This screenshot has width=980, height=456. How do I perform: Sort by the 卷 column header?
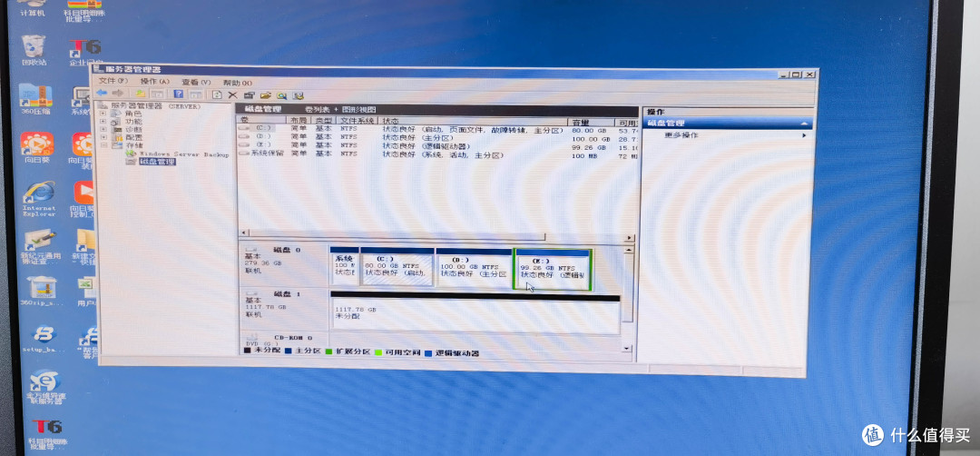pos(261,120)
